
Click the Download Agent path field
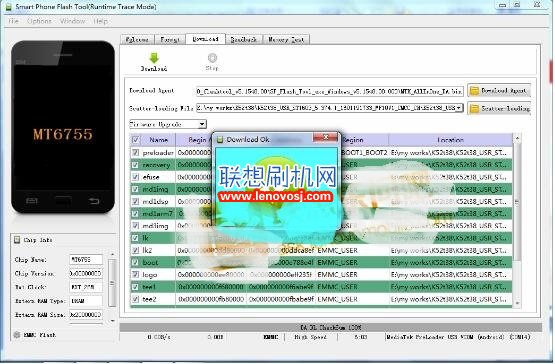[x=330, y=91]
